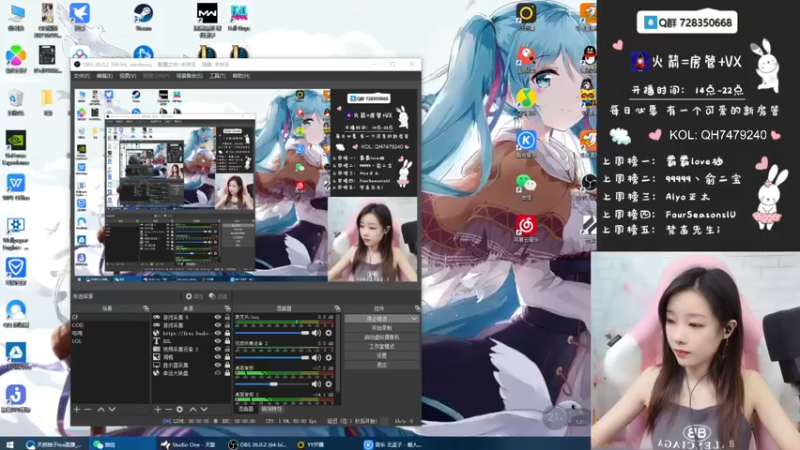Select the LOL scene in scenes list
Viewport: 800px width, 450px height.
point(110,341)
